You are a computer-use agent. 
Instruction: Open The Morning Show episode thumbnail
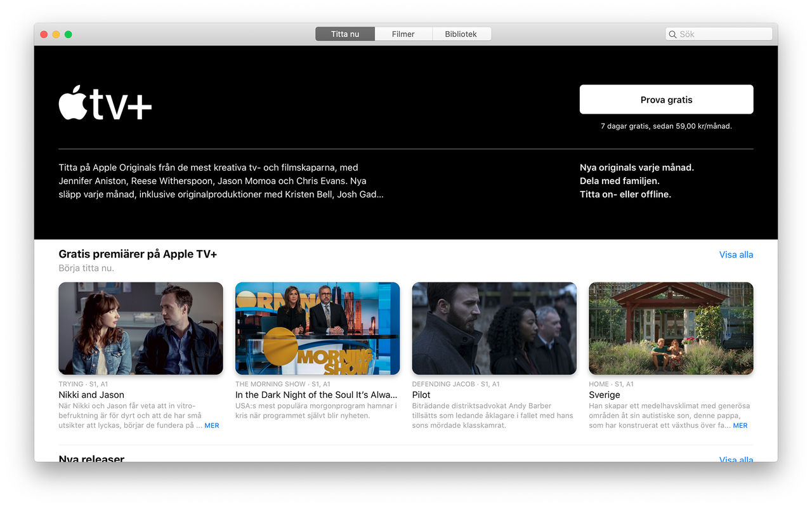click(x=317, y=328)
